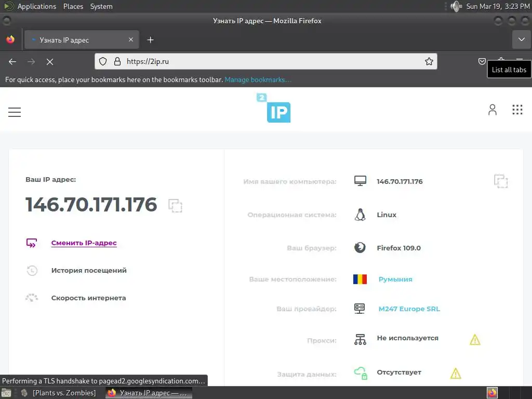This screenshot has height=399, width=532.
Task: Open История посещений
Action: (x=89, y=270)
